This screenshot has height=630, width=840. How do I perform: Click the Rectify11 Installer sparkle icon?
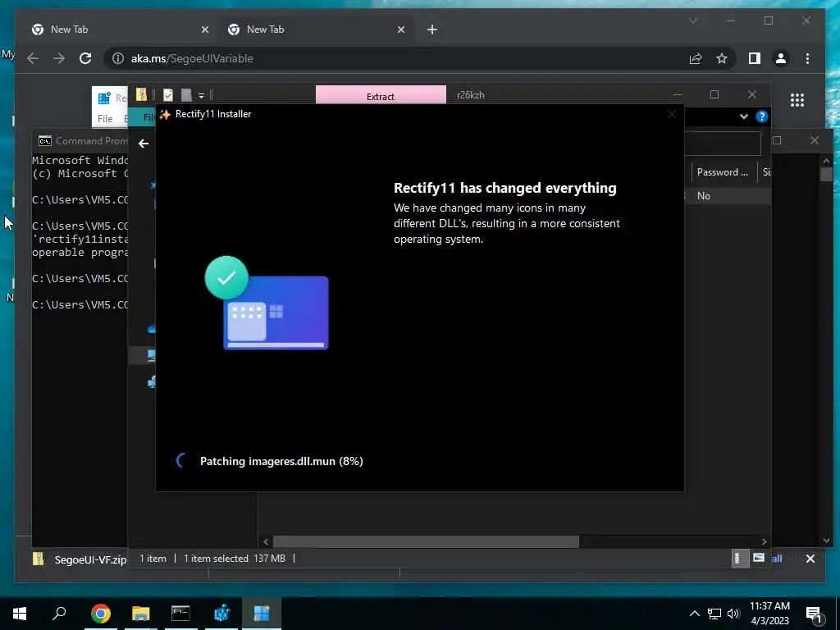tap(165, 114)
